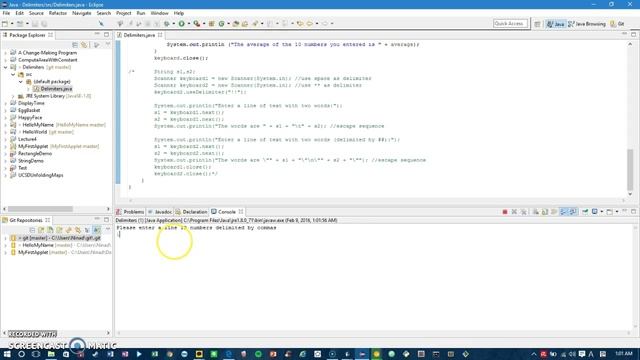The height and width of the screenshot is (360, 640).
Task: Open the Refactor menu
Action: coord(58,13)
